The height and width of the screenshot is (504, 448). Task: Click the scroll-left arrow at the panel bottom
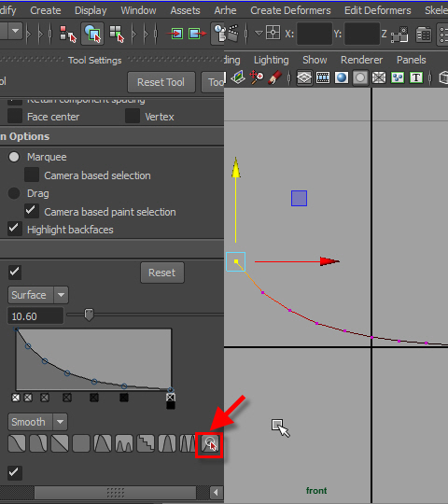click(x=216, y=492)
